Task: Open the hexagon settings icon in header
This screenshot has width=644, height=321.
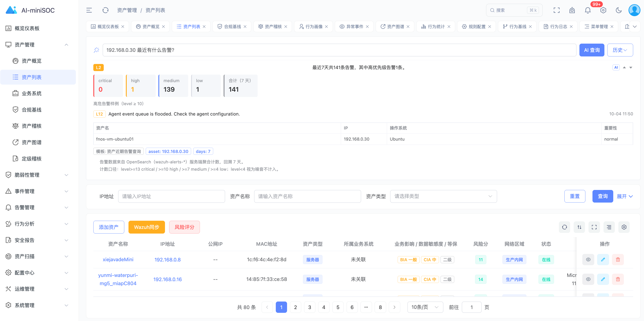Action: click(x=603, y=10)
